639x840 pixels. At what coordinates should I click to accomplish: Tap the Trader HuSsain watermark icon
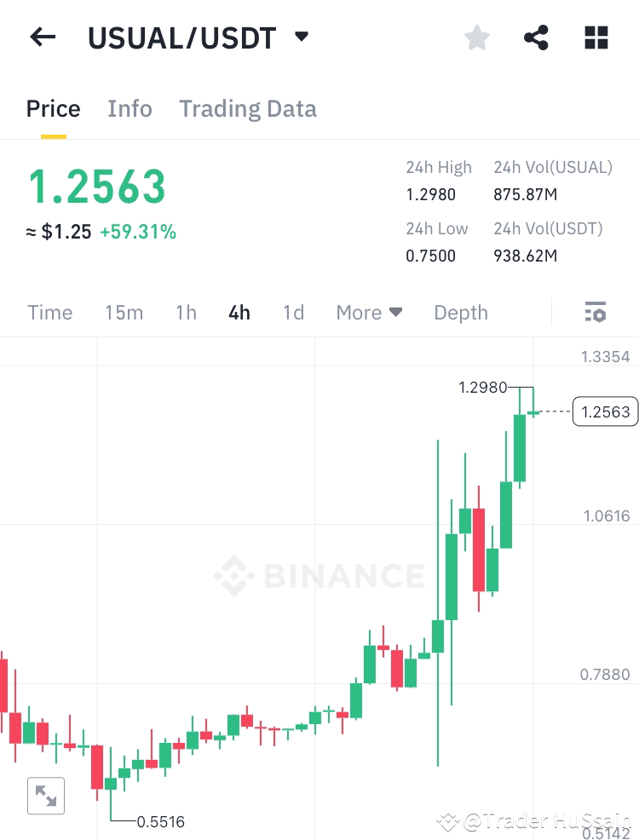pyautogui.click(x=451, y=820)
